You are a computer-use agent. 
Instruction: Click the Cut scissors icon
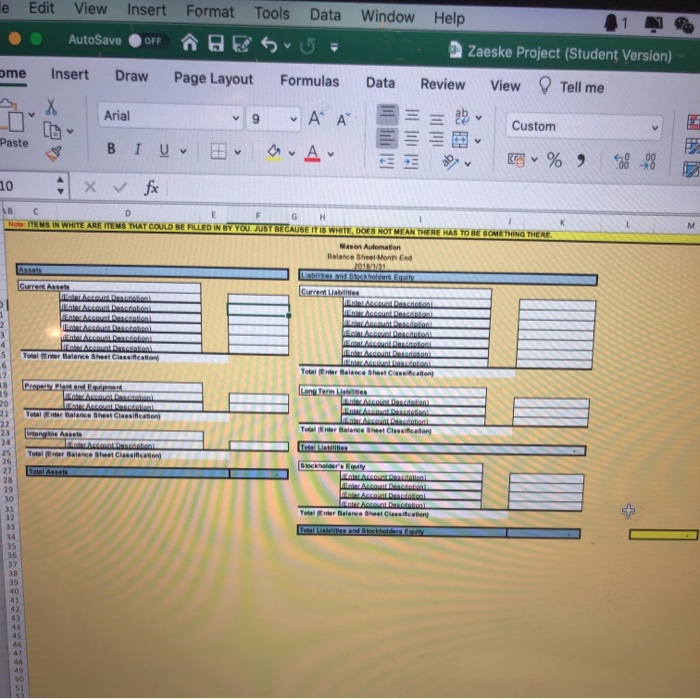click(x=51, y=107)
